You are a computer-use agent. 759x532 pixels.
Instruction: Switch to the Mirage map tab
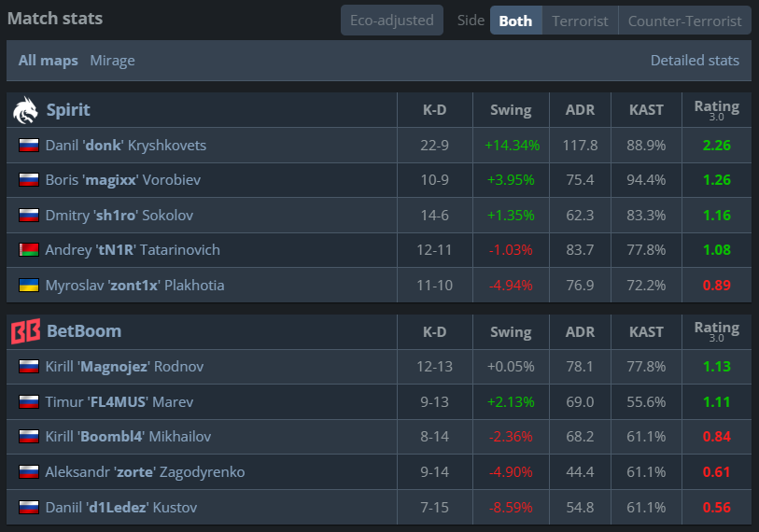click(112, 61)
